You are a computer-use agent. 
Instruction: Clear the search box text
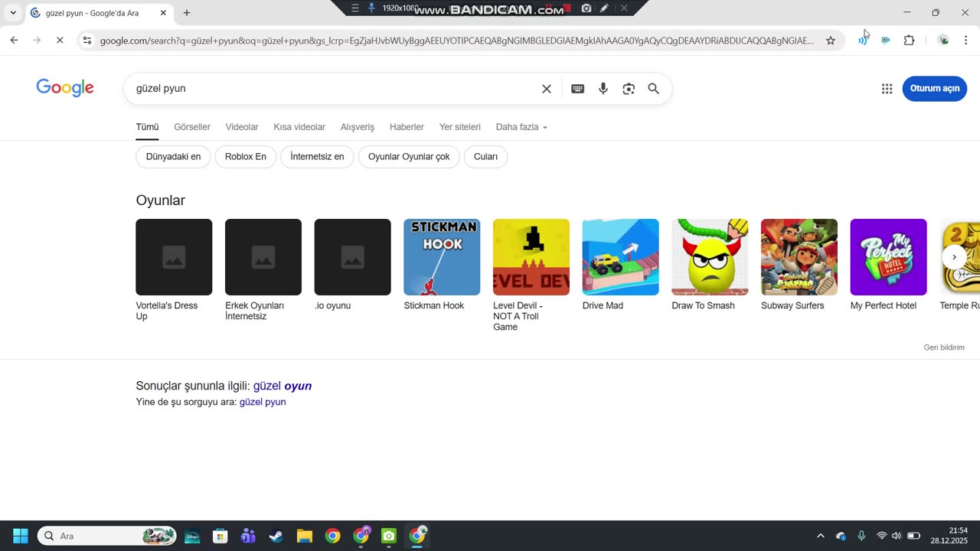pos(547,89)
